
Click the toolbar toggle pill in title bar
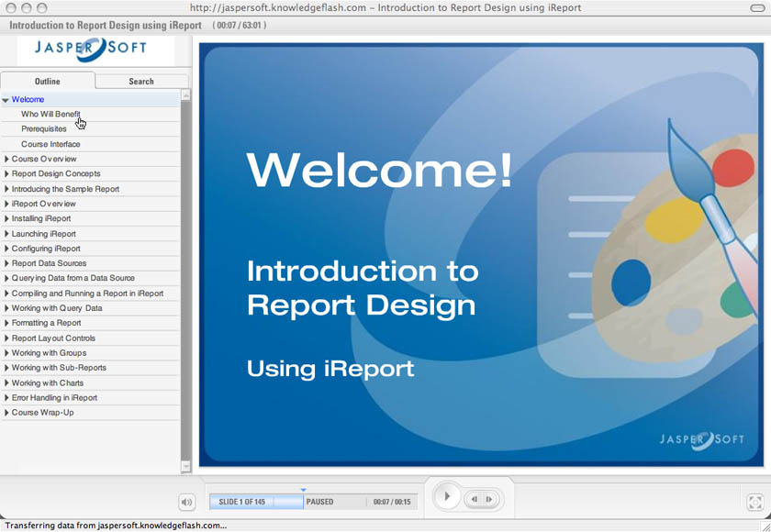pyautogui.click(x=757, y=7)
